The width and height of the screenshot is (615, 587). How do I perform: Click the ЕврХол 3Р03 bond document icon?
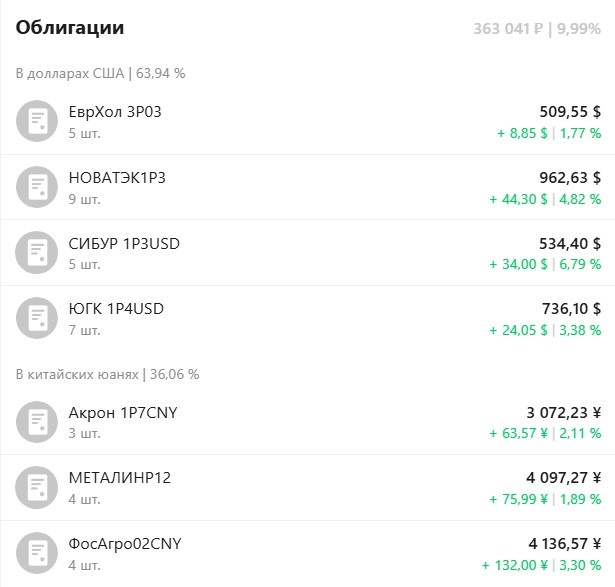tap(37, 121)
